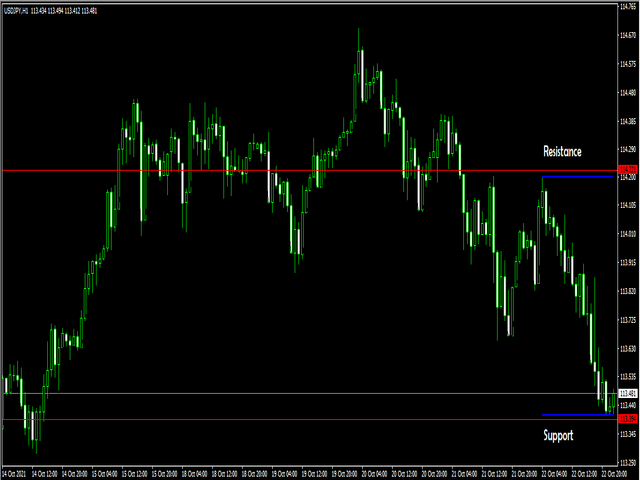The height and width of the screenshot is (480, 640).
Task: Click the 21 Oct 20:00 time label
Action: [x=524, y=473]
